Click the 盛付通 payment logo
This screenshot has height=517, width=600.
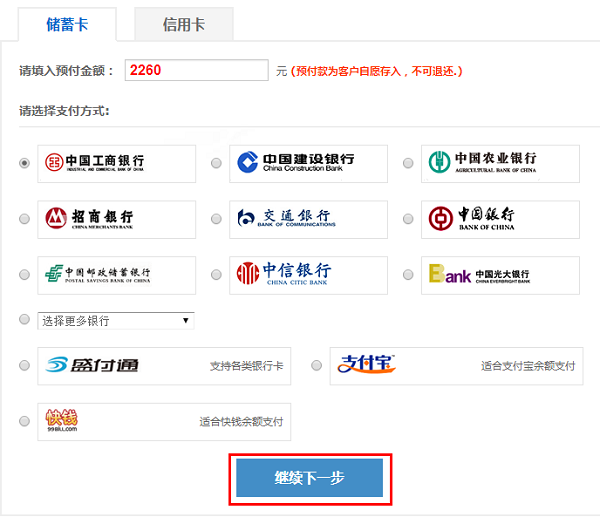click(93, 366)
